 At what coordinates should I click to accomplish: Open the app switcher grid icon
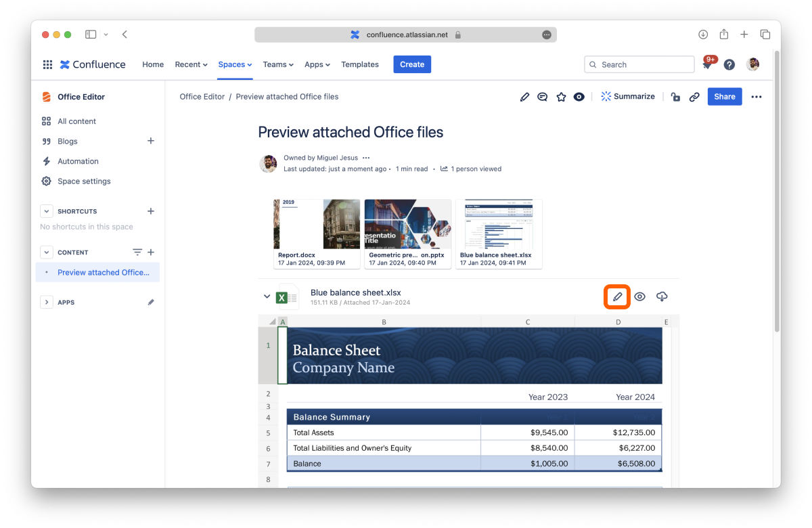pyautogui.click(x=47, y=65)
